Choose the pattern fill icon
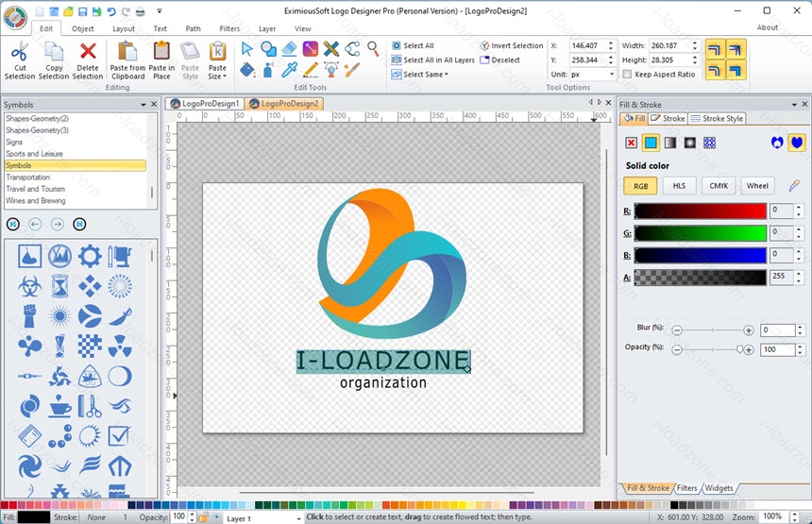The height and width of the screenshot is (524, 812). pos(709,143)
